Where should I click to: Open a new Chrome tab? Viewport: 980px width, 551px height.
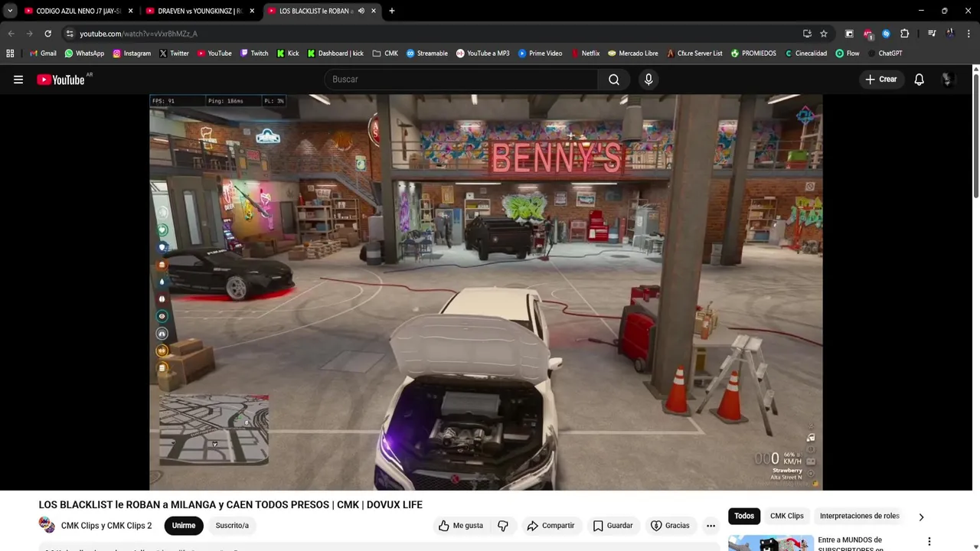pos(392,11)
